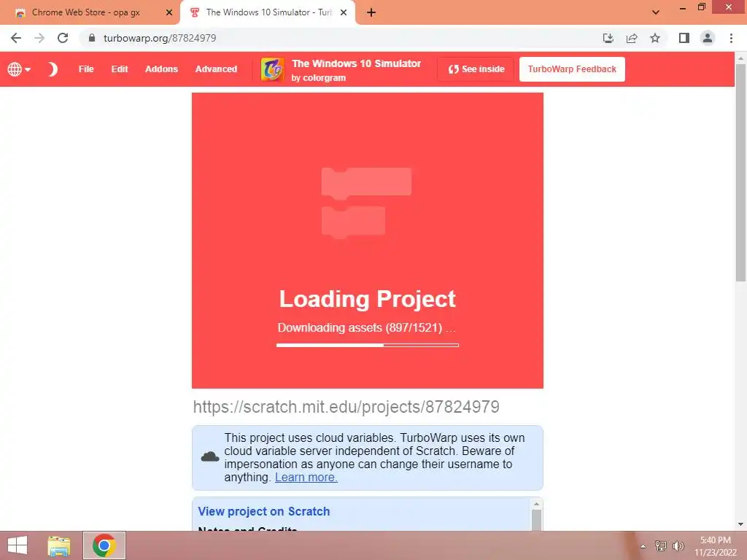Select The Windows 10 Simulator tab
The height and width of the screenshot is (560, 747).
267,12
